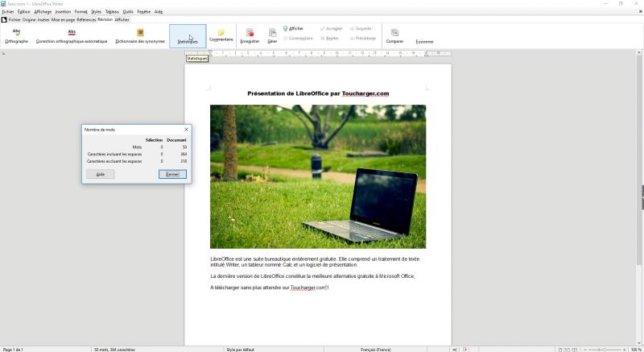This screenshot has width=644, height=352.
Task: Click the laptop on grass image
Action: point(318,176)
